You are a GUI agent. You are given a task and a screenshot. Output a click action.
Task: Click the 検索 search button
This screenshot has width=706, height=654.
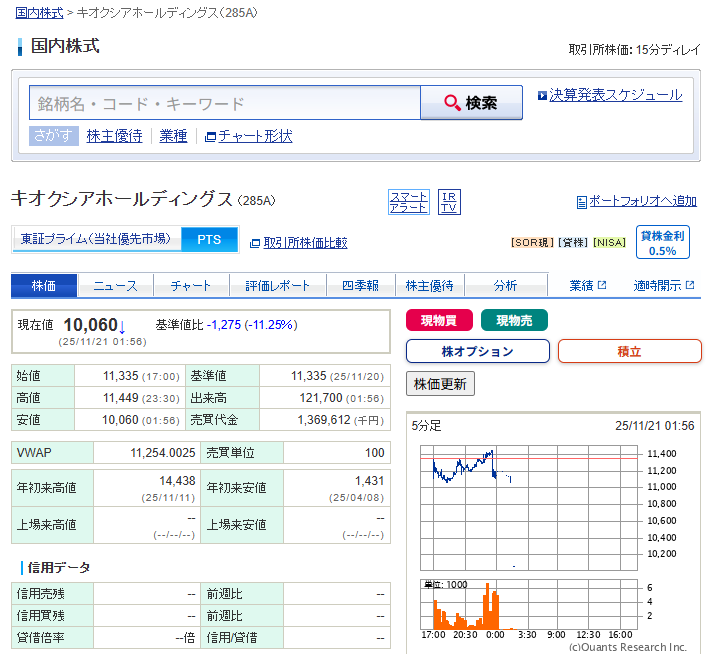coord(471,103)
